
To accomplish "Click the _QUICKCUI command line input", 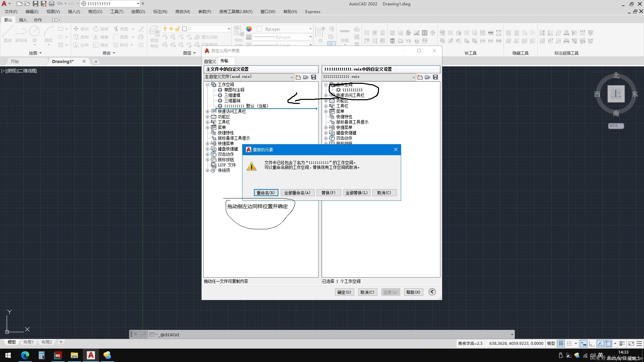I will pos(334,335).
